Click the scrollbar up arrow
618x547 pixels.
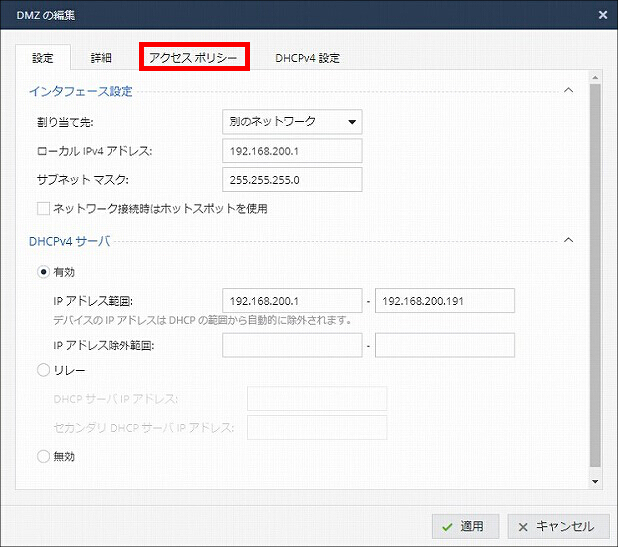(595, 78)
